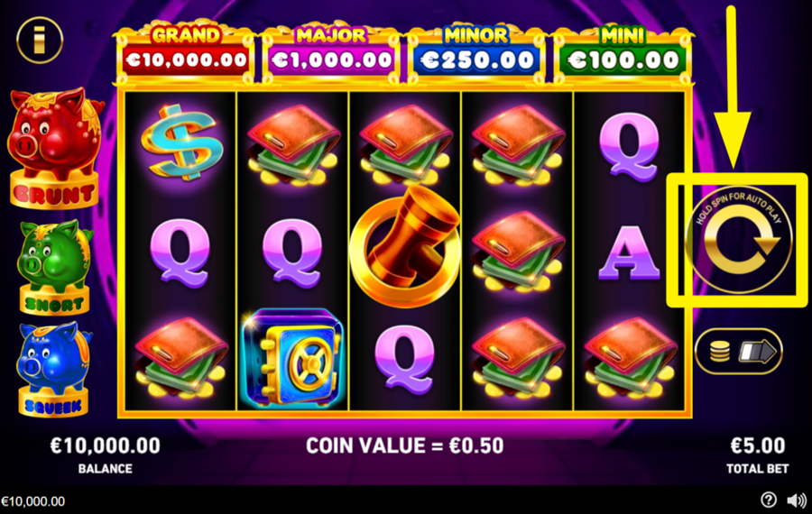This screenshot has width=812, height=514.
Task: Open the game info button
Action: click(40, 40)
